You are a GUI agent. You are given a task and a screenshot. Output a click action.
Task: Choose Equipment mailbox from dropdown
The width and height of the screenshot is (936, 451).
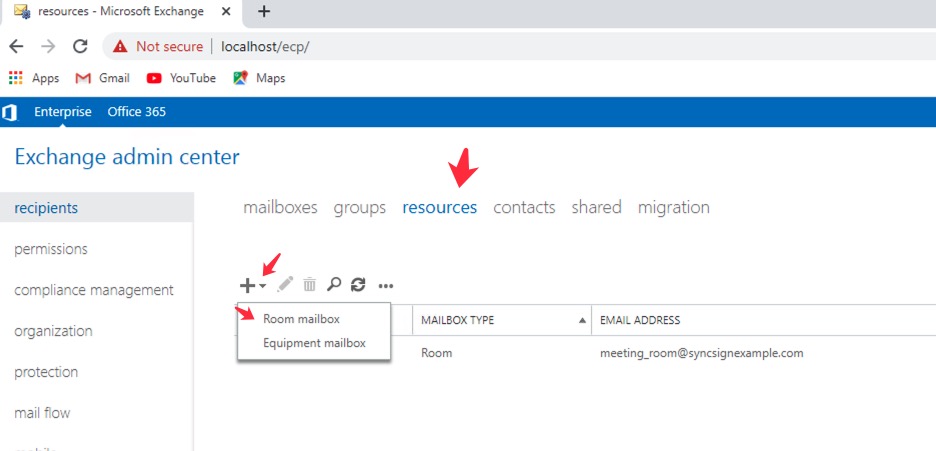point(314,343)
